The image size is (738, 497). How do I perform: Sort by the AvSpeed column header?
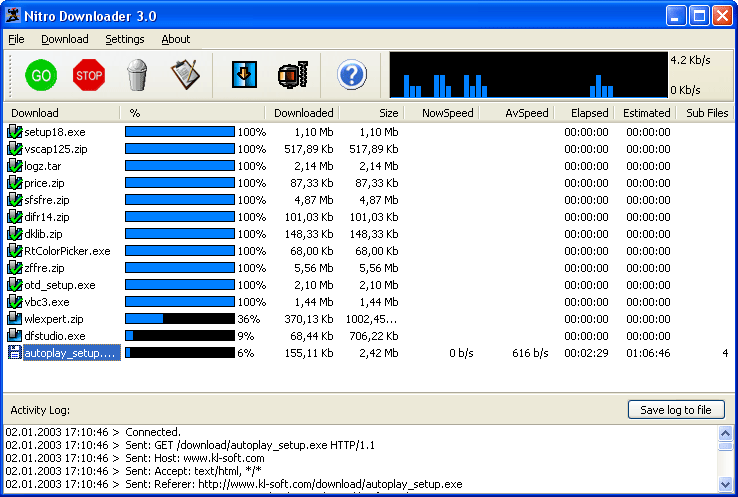[516, 113]
